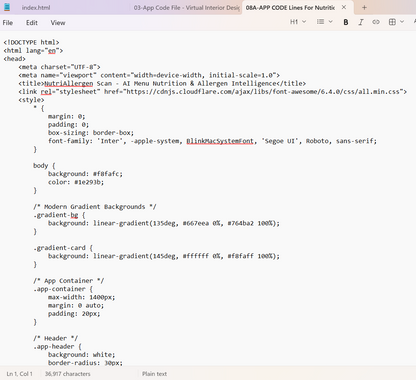Viewport: 416px width, 380px height.
Task: Close the 08A-APP CODE Lines tab
Action: (x=344, y=7)
